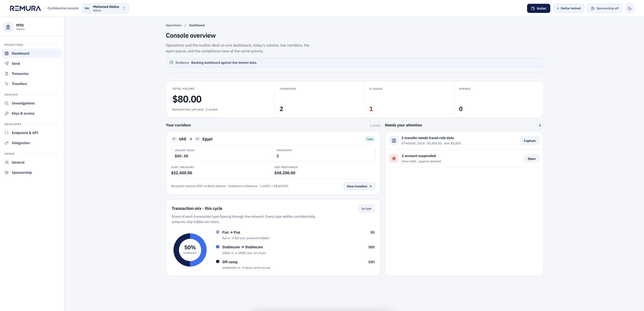Click the Wallet button
Screen dimensions: 644x311
[x=539, y=8]
